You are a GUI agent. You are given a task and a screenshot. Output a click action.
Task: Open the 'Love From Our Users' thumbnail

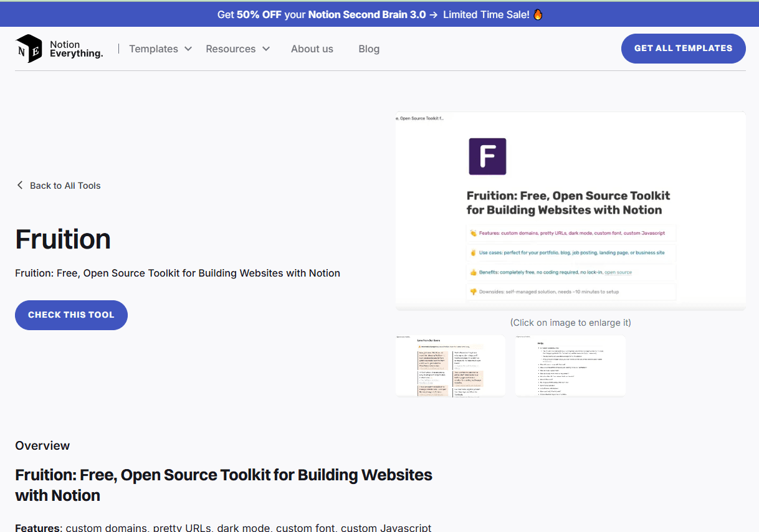coord(450,366)
